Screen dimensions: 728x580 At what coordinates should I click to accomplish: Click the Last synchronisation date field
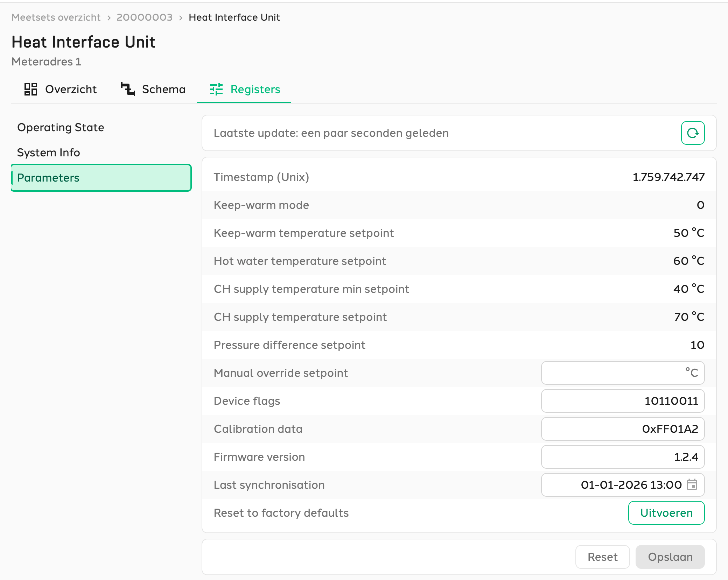point(623,485)
